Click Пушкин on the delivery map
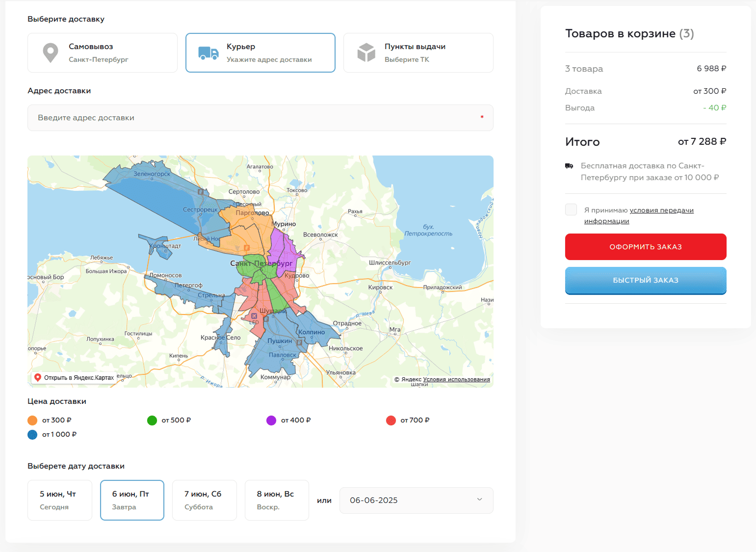The height and width of the screenshot is (552, 756). (280, 341)
